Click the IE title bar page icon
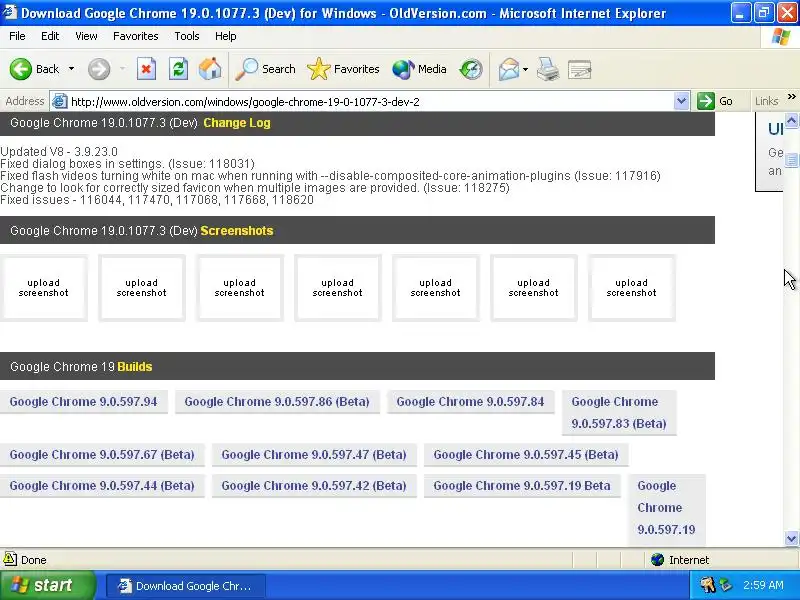The width and height of the screenshot is (800, 600). [x=10, y=12]
